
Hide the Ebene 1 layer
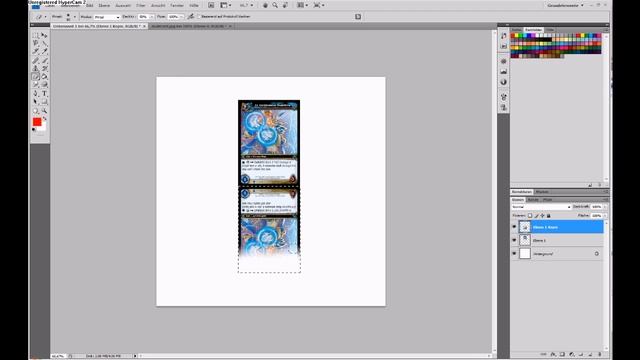(x=514, y=240)
